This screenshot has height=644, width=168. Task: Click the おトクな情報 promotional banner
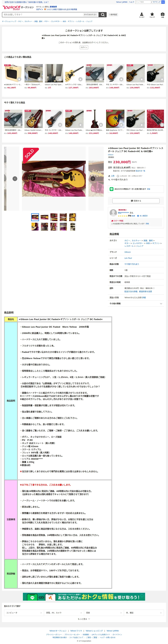click(84, 597)
